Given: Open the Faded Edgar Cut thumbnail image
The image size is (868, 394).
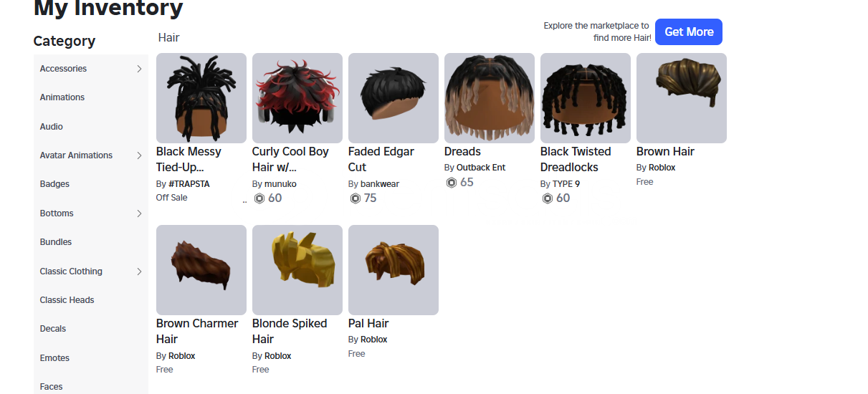Looking at the screenshot, I should click(x=394, y=98).
